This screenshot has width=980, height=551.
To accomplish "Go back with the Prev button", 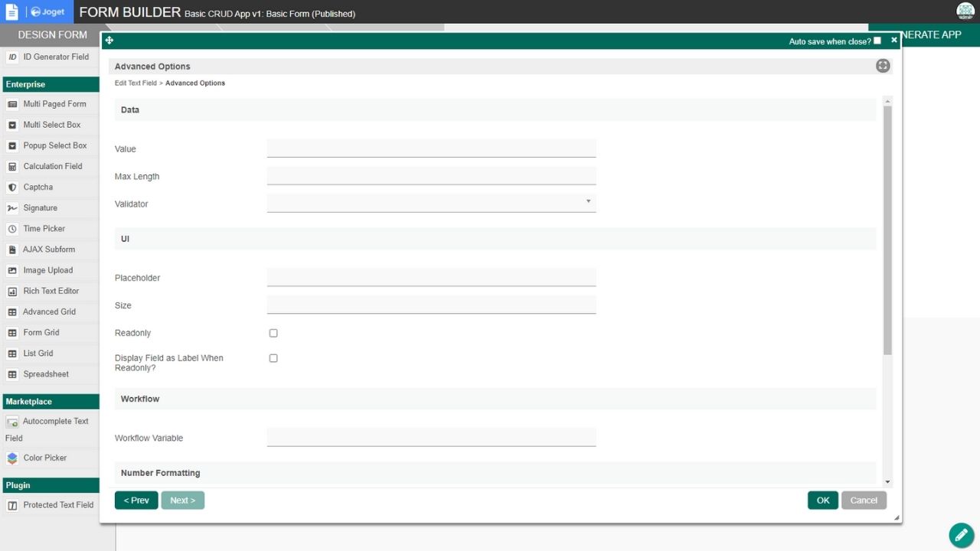I will (136, 500).
